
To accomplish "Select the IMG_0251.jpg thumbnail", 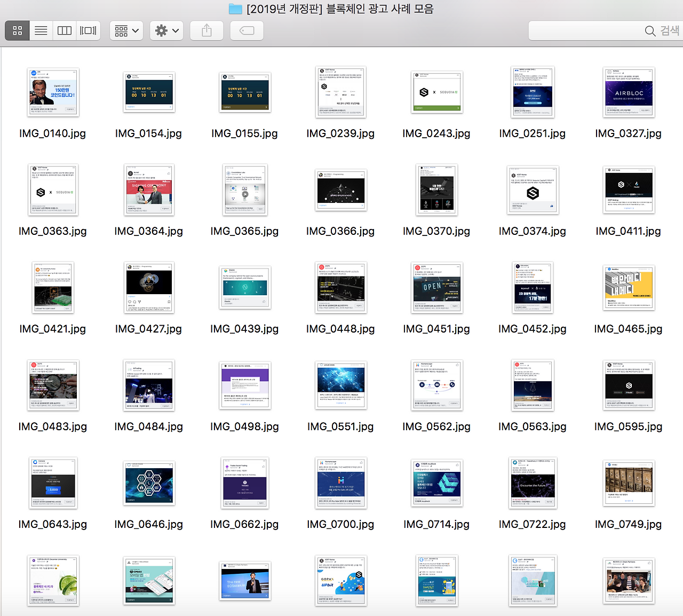I will 533,92.
